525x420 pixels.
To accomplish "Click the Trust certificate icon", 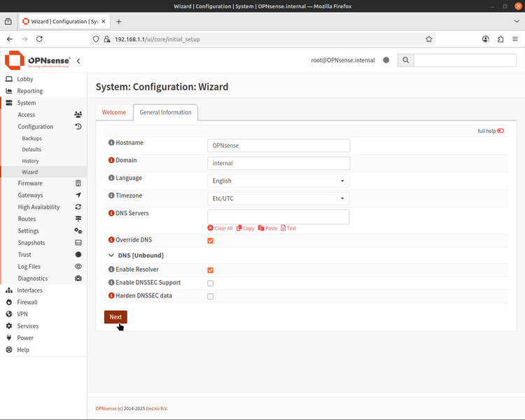I will click(x=78, y=255).
